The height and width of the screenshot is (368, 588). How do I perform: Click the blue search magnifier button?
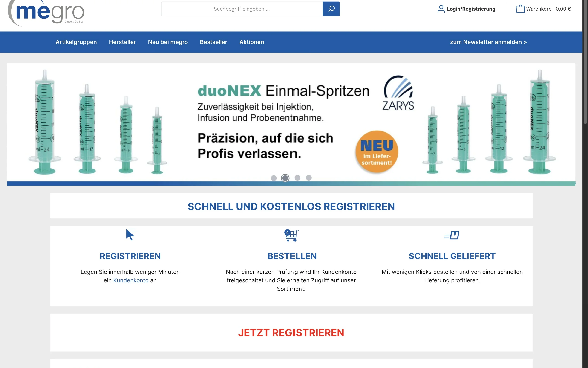331,9
